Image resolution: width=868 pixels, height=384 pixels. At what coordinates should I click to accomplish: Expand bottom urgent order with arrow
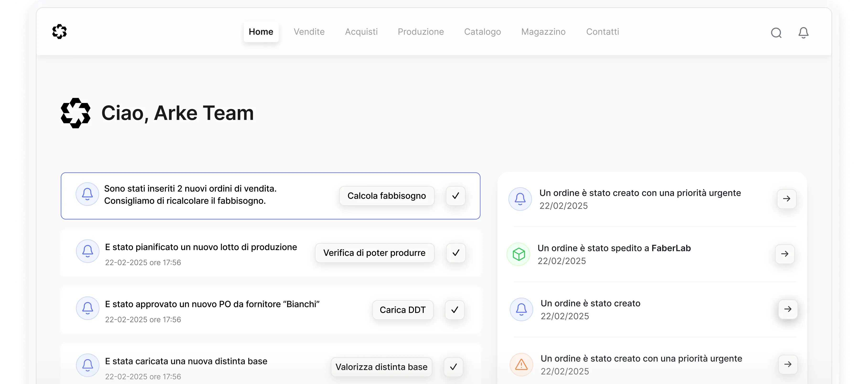click(788, 364)
